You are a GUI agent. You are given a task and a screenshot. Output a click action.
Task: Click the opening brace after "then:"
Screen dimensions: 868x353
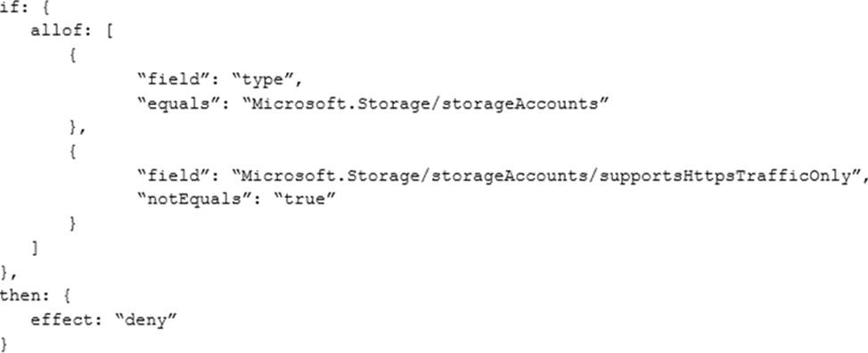(67, 296)
